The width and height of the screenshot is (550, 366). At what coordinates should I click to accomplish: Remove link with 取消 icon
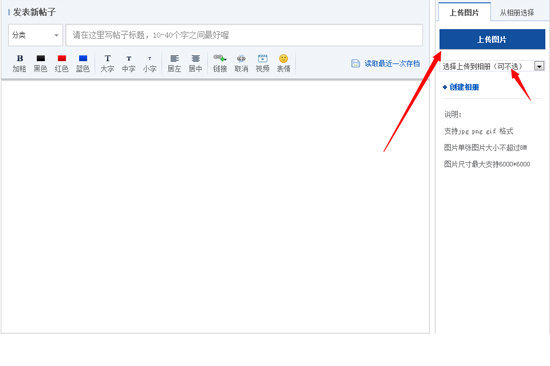point(241,63)
